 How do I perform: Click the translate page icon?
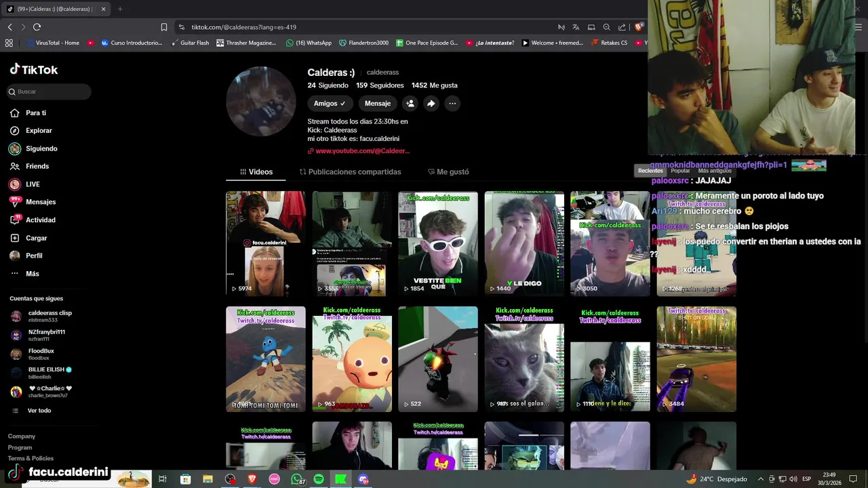pos(576,27)
